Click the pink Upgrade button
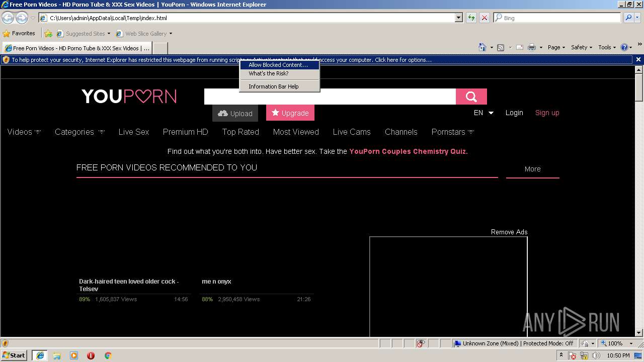The width and height of the screenshot is (644, 362). click(290, 113)
